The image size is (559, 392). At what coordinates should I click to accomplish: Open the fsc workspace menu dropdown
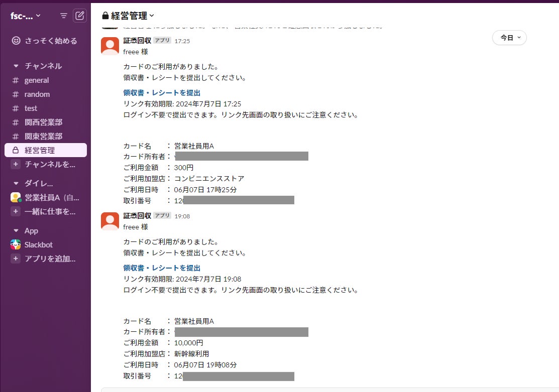(x=26, y=16)
